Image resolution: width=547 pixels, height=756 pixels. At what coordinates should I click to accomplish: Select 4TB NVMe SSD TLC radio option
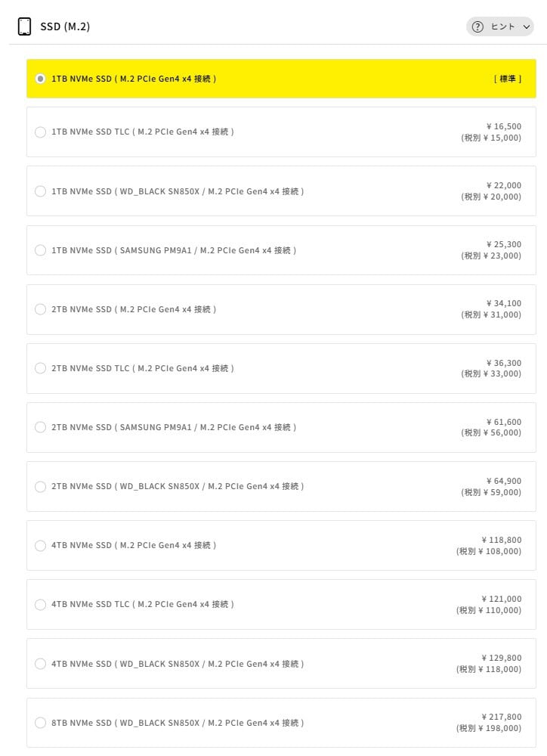(40, 604)
